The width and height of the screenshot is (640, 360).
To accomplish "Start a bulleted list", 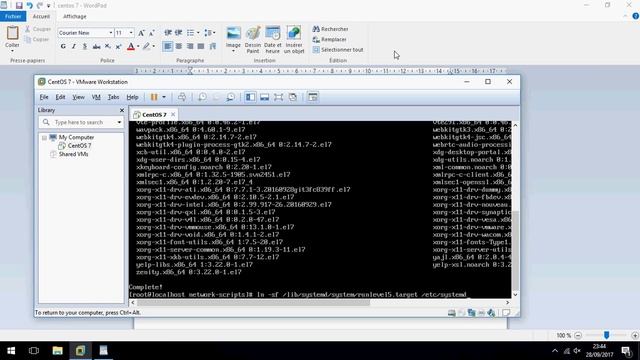I will click(191, 33).
